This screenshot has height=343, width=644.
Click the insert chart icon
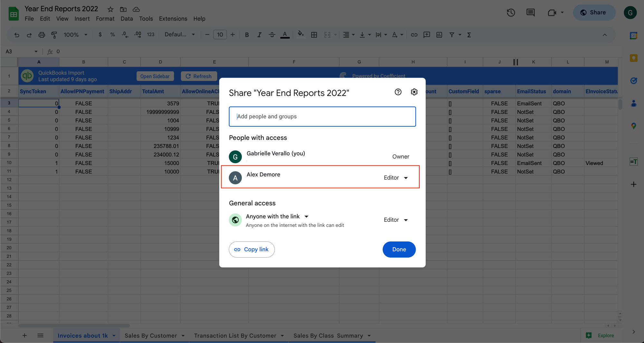pos(439,35)
